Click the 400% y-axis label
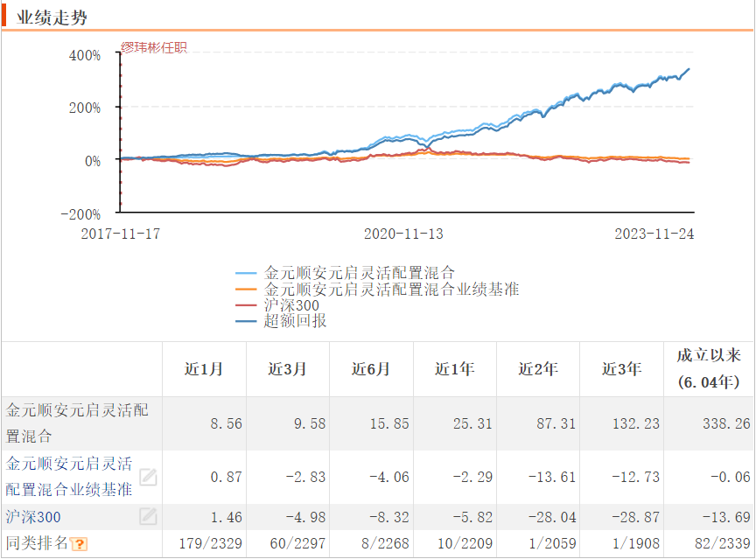Image resolution: width=756 pixels, height=559 pixels. [x=85, y=55]
